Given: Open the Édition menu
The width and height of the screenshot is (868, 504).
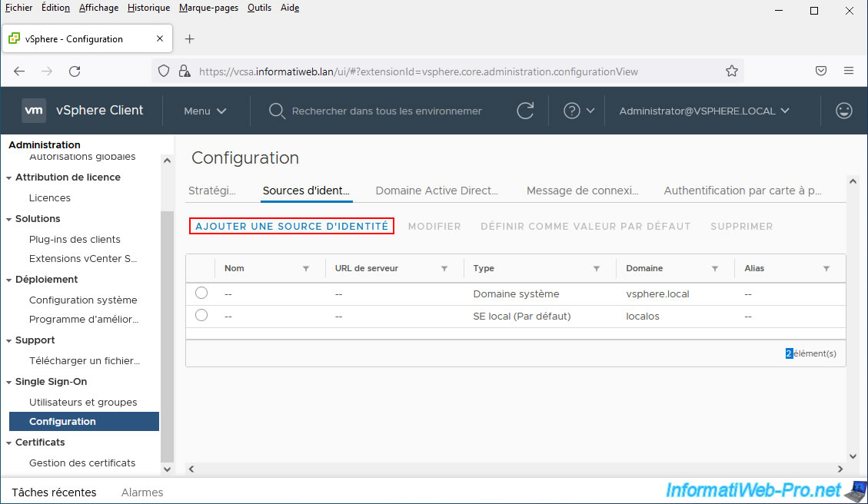Looking at the screenshot, I should coord(55,8).
